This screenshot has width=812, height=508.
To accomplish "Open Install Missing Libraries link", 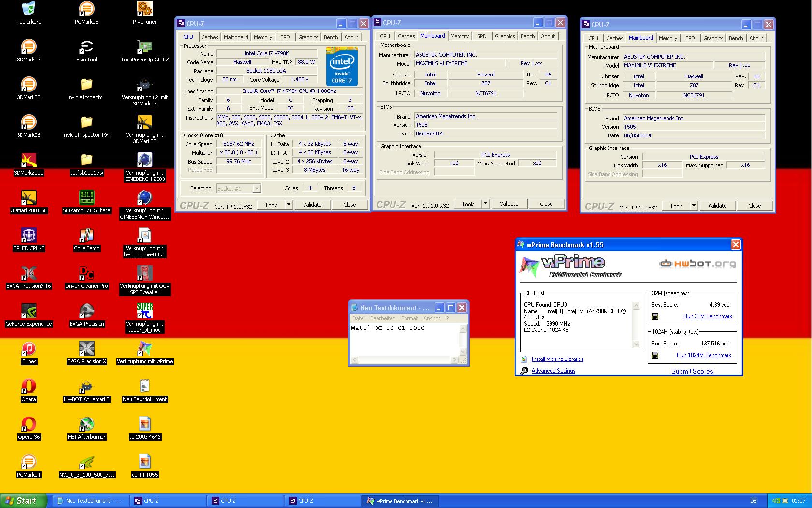I will 557,359.
